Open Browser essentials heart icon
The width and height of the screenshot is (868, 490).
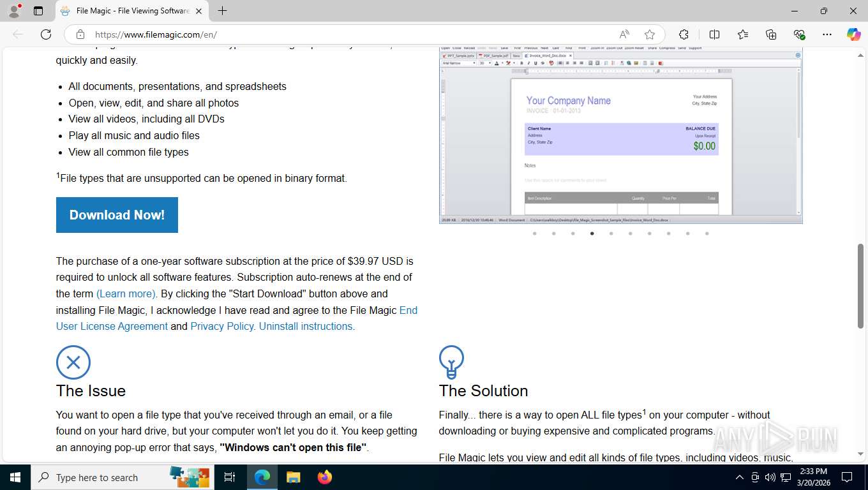(x=799, y=34)
